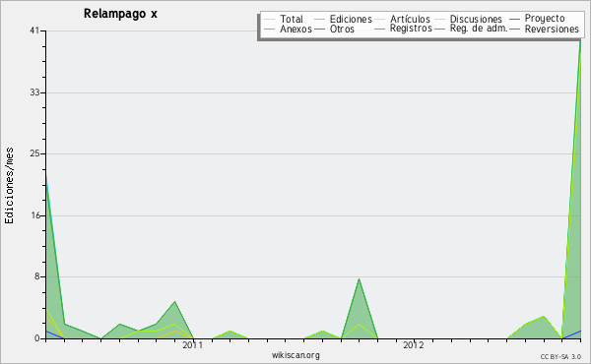Click the Registros legend entry
The height and width of the screenshot is (364, 591).
tap(411, 29)
